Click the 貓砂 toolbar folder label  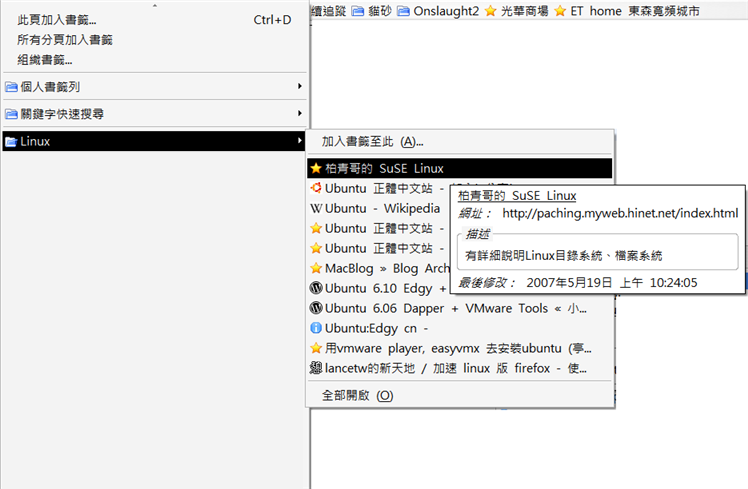click(x=380, y=11)
